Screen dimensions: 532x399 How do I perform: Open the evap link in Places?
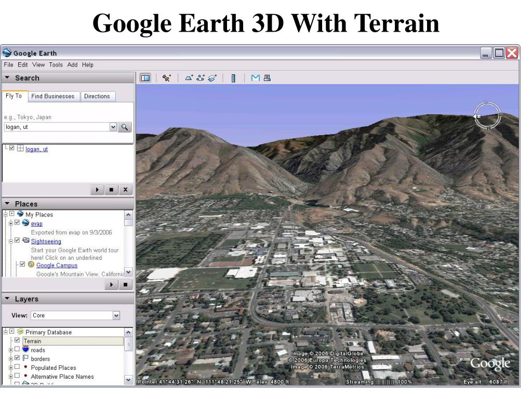pos(37,223)
